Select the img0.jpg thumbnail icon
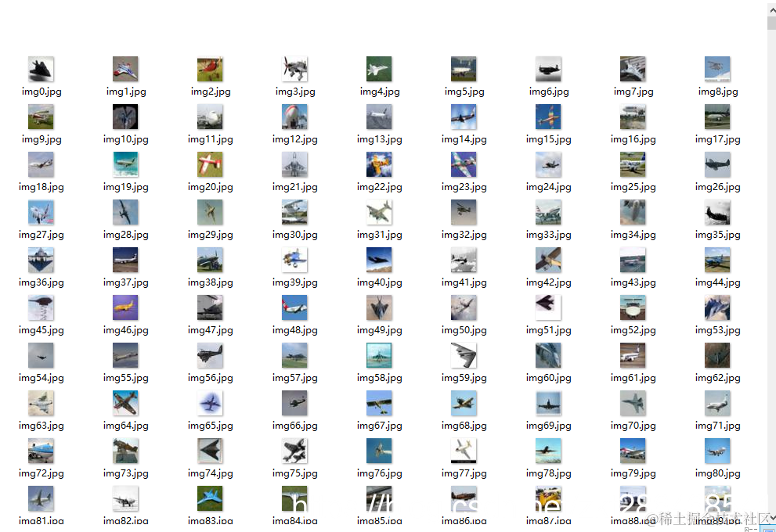 [x=41, y=69]
